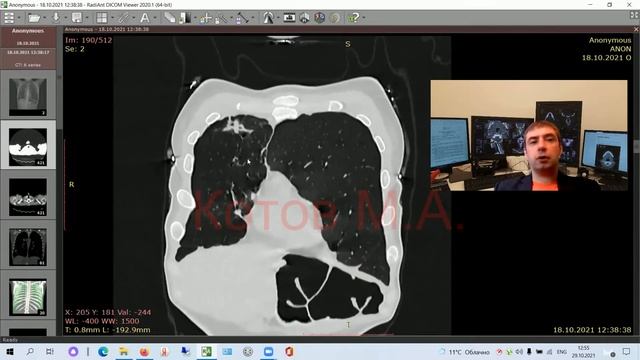The width and height of the screenshot is (640, 360).
Task: Select the text annotation 'A' tool
Action: tap(144, 18)
